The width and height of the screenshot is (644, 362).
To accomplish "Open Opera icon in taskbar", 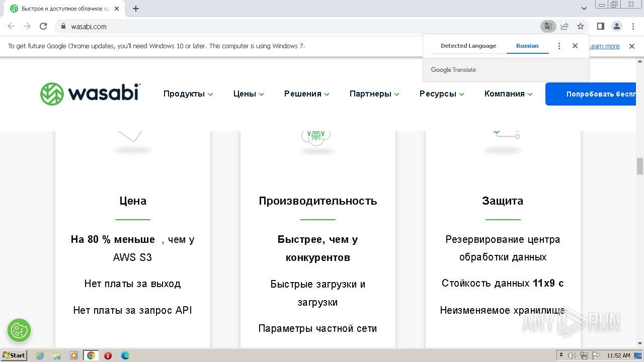I will [108, 355].
